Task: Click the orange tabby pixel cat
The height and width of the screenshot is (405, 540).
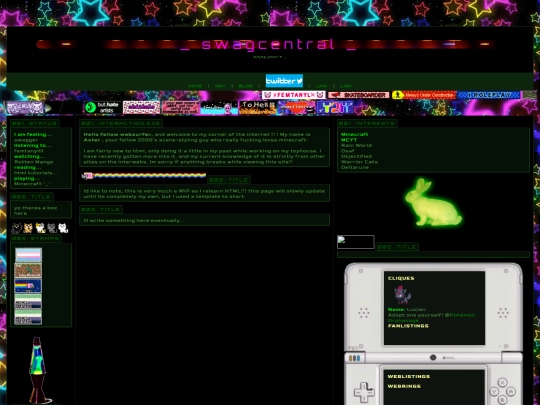Action: (x=28, y=228)
